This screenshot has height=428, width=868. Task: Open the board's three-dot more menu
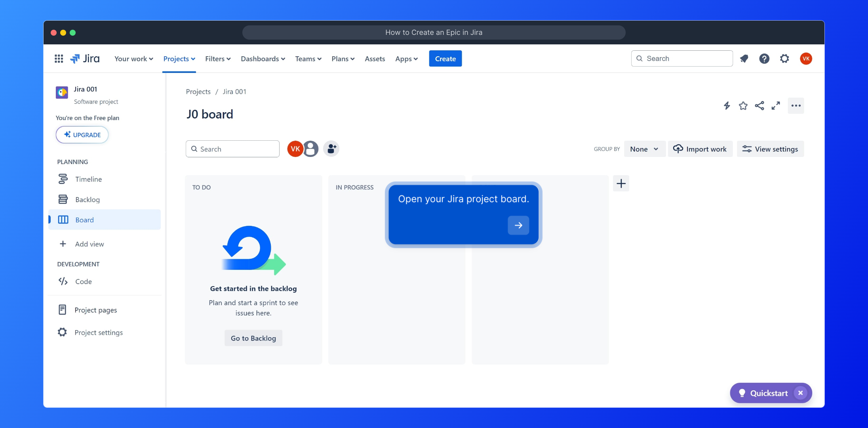coord(796,106)
